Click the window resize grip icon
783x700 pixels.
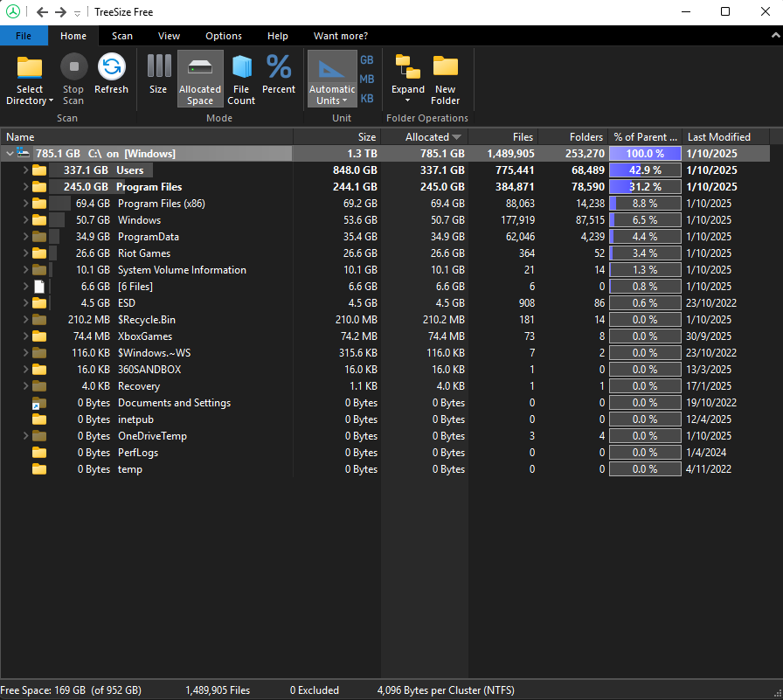pyautogui.click(x=778, y=693)
